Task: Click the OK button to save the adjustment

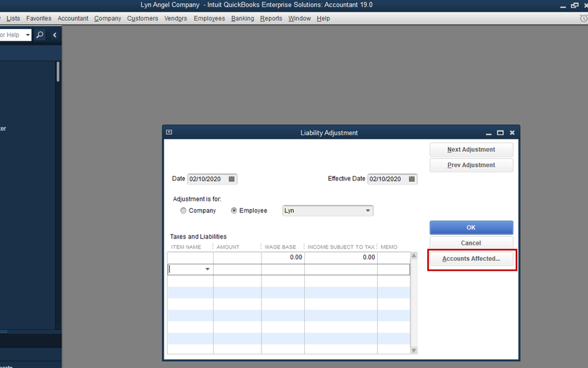Action: [471, 227]
